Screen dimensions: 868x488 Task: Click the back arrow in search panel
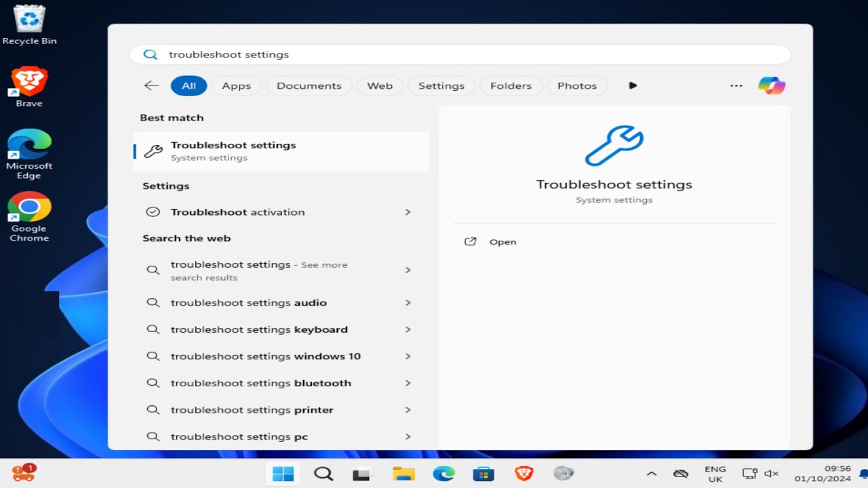click(x=151, y=85)
